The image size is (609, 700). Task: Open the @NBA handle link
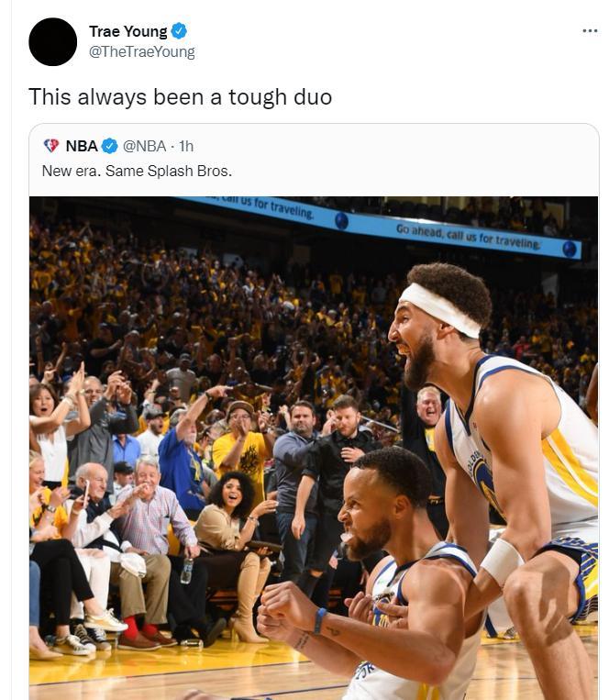click(x=144, y=146)
